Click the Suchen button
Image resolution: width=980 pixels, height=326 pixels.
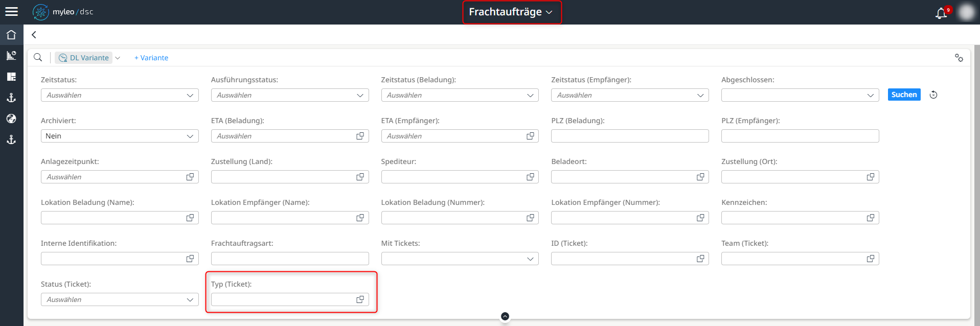point(904,95)
